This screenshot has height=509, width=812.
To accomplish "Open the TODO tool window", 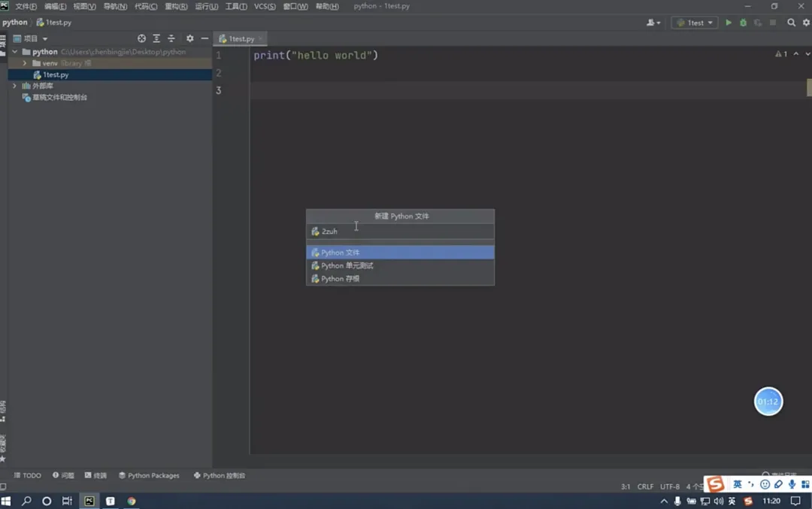I will coord(28,475).
